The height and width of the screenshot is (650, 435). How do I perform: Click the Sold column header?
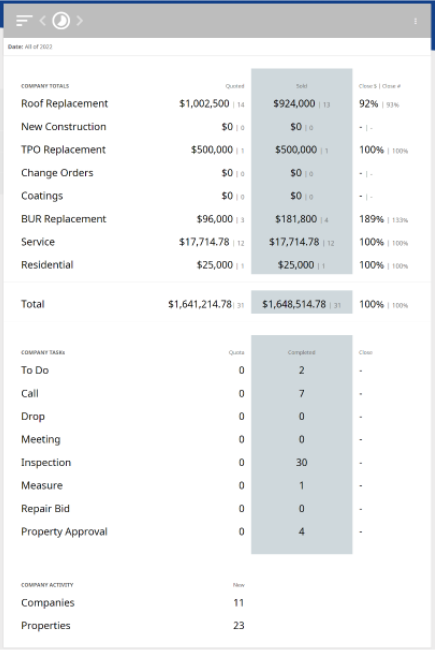coord(301,86)
